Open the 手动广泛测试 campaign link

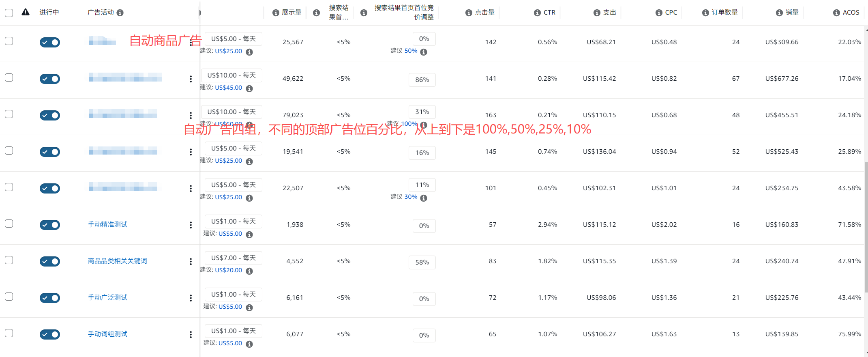click(107, 297)
